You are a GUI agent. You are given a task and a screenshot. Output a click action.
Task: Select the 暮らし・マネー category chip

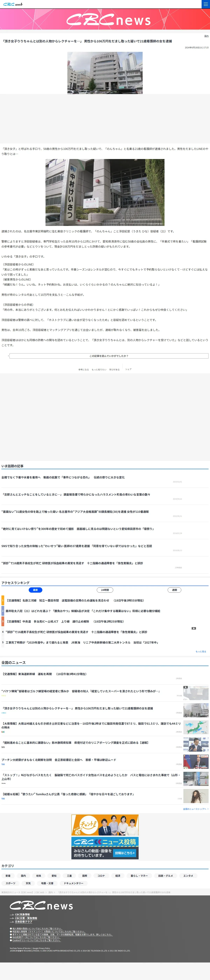[139, 875]
